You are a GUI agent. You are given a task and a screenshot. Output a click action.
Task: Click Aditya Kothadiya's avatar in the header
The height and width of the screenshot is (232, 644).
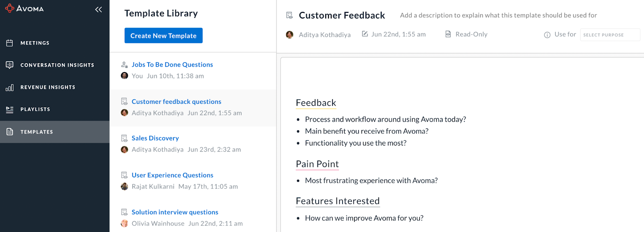tap(289, 35)
